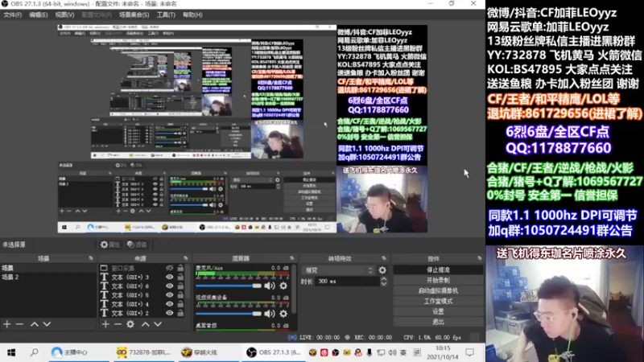644x362 pixels.
Task: Select the 文本 (GDI+) 3 source row
Action: pos(142,277)
